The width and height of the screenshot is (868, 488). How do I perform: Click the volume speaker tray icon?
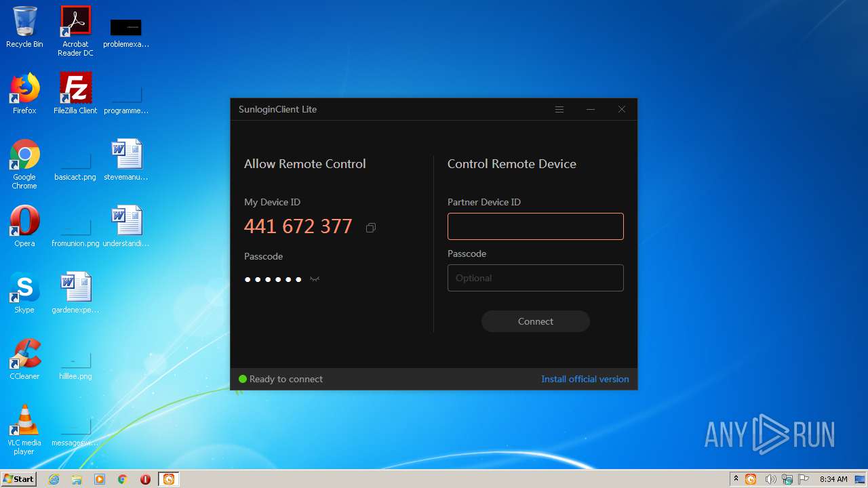click(x=770, y=479)
